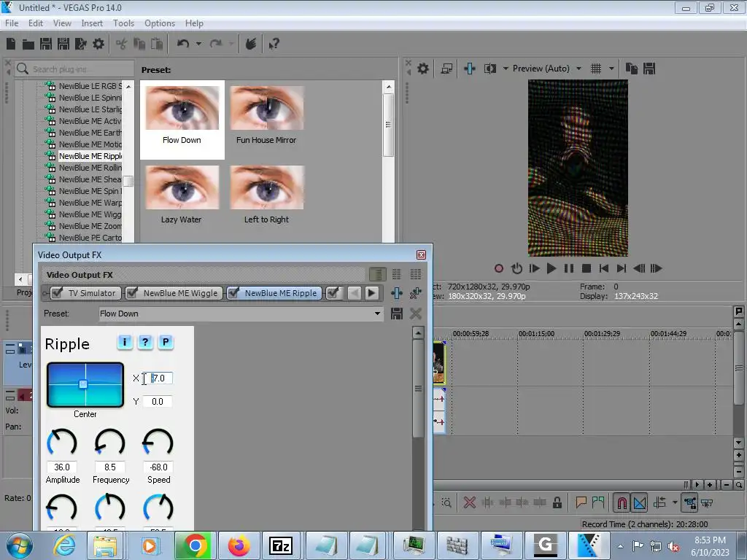The height and width of the screenshot is (560, 747).
Task: Click the Ripple help '?' button
Action: (145, 342)
